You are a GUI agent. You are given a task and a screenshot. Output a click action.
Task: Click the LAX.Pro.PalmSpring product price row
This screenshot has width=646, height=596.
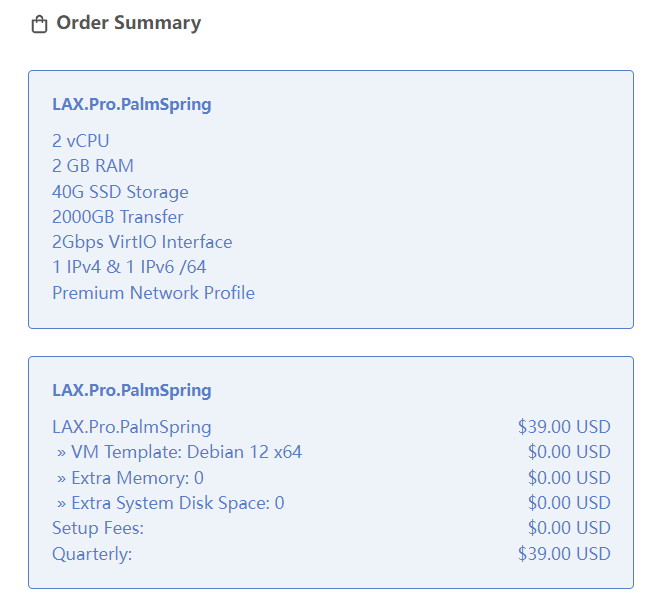click(x=331, y=427)
